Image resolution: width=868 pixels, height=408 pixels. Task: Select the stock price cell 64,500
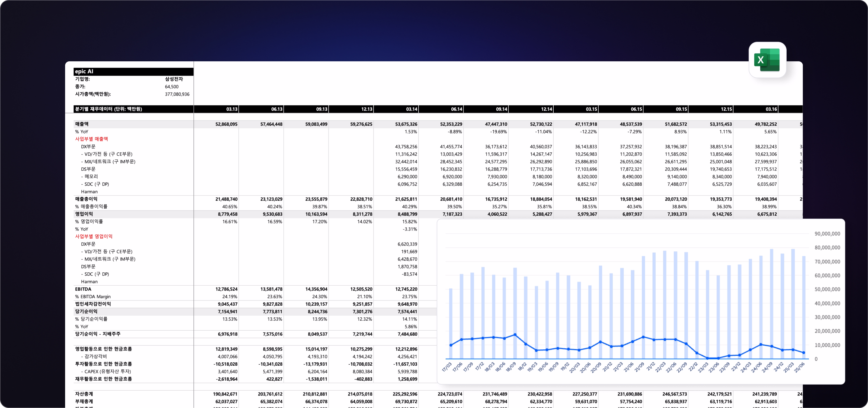click(171, 87)
